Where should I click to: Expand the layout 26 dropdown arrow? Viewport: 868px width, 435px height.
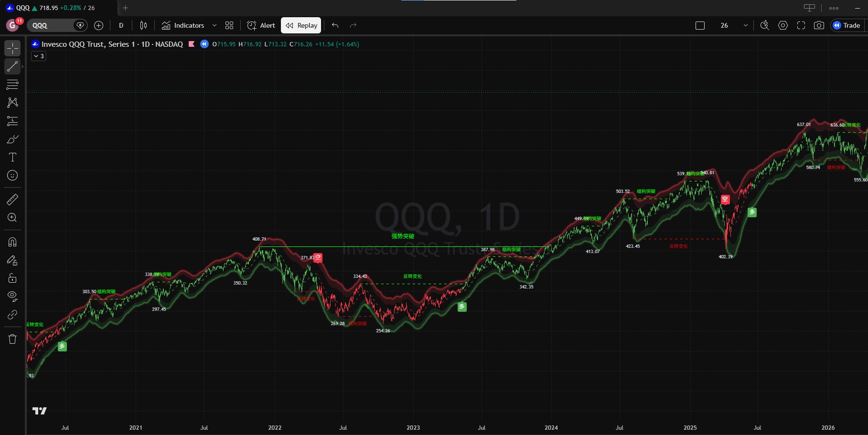[x=745, y=25]
